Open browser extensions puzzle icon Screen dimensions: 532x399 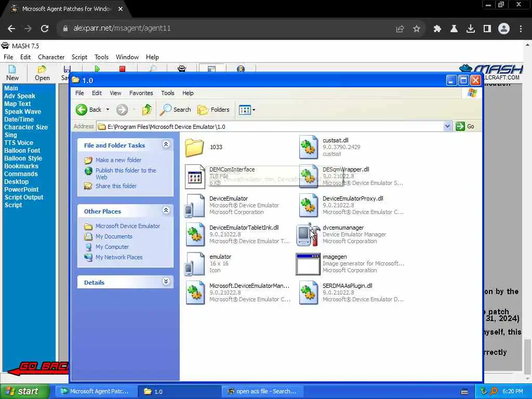pyautogui.click(x=437, y=29)
